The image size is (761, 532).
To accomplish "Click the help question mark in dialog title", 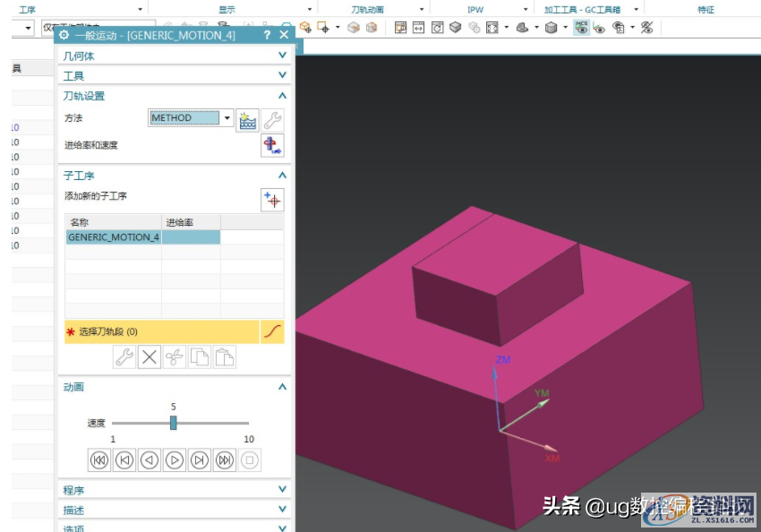I will click(267, 35).
